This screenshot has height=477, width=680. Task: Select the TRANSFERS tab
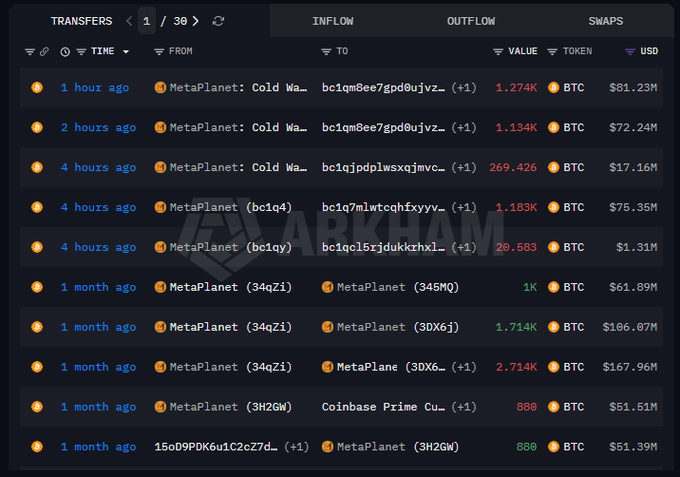pos(82,21)
